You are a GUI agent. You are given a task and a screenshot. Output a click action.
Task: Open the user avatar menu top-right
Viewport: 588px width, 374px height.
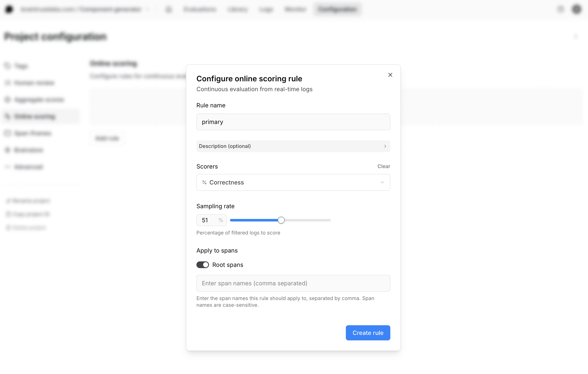pos(576,9)
